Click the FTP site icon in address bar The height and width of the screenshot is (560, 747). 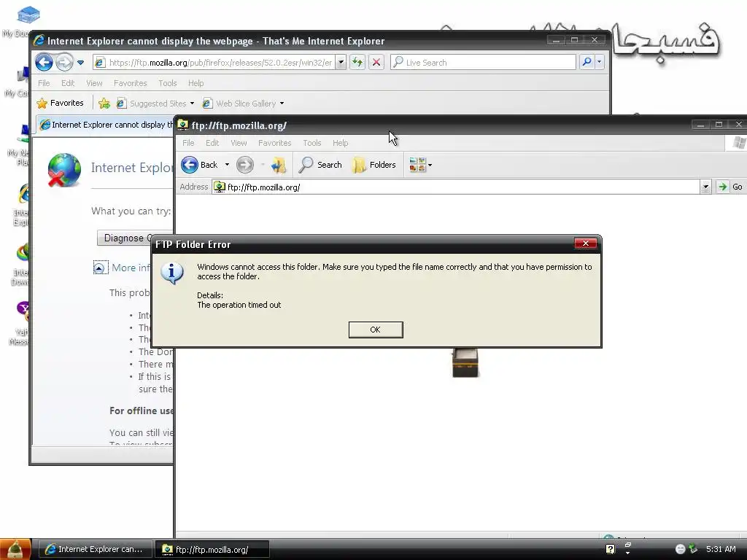(219, 187)
